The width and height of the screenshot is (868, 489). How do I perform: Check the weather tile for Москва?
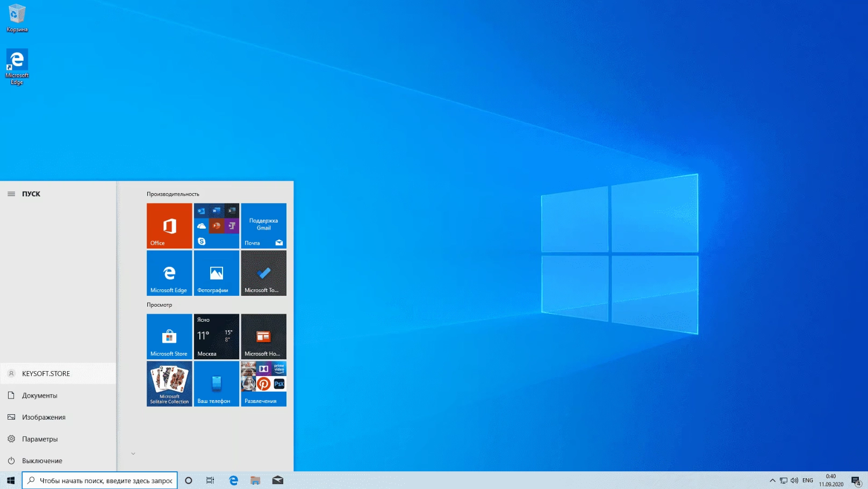(216, 336)
